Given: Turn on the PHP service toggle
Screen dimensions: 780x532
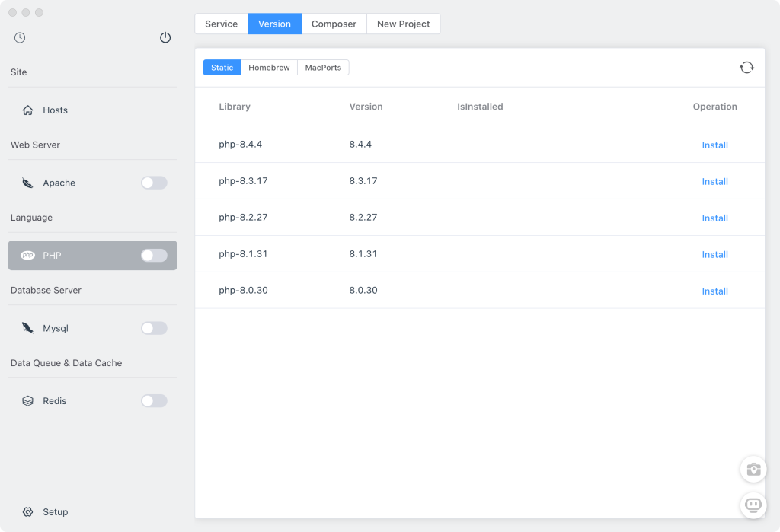Looking at the screenshot, I should pyautogui.click(x=154, y=256).
